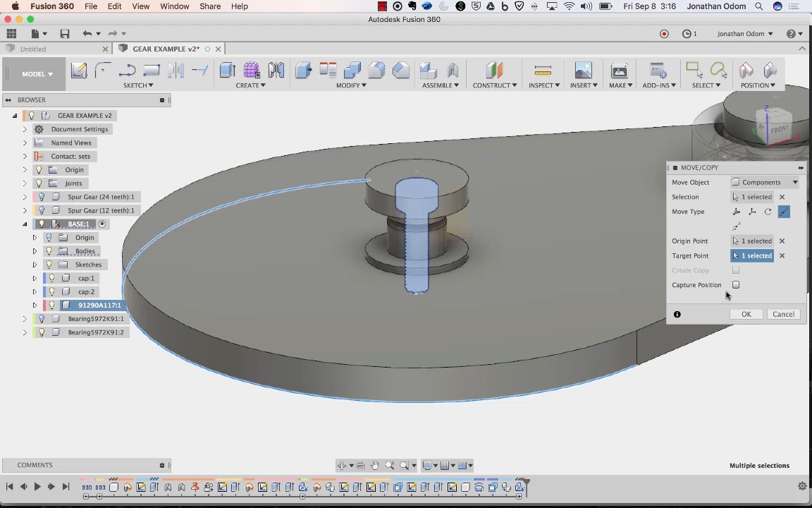Click the Create Sketch toolbar icon
The width and height of the screenshot is (812, 508).
pos(79,70)
